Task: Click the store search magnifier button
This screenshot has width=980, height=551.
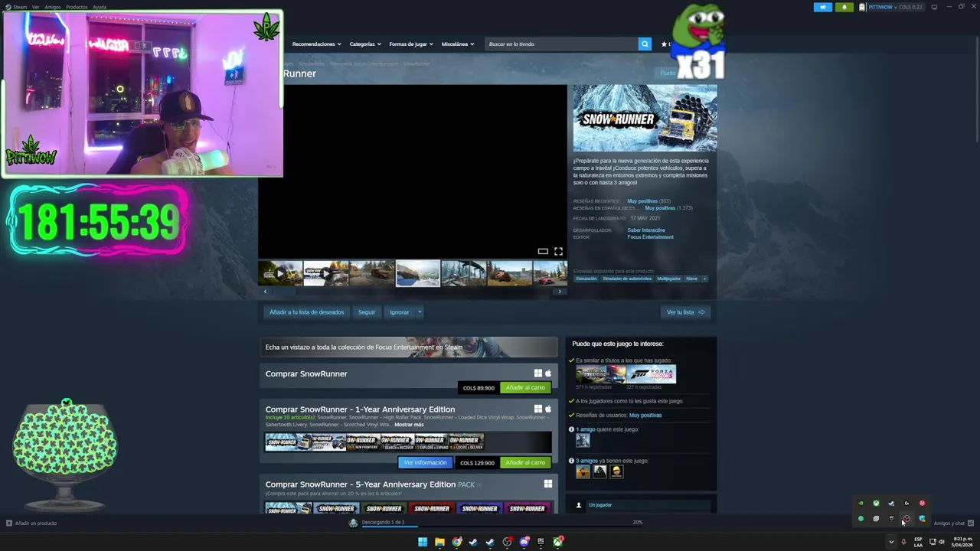Action: pos(645,44)
